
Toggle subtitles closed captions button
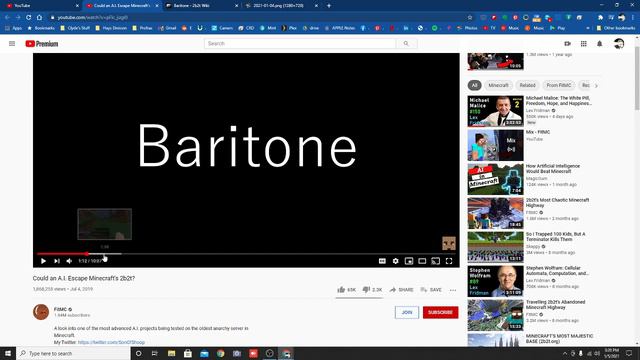[x=382, y=261]
